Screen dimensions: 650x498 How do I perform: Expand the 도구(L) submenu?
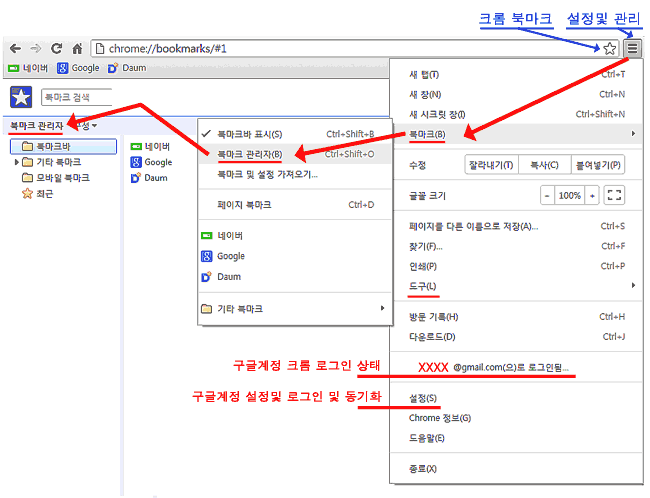[x=517, y=286]
